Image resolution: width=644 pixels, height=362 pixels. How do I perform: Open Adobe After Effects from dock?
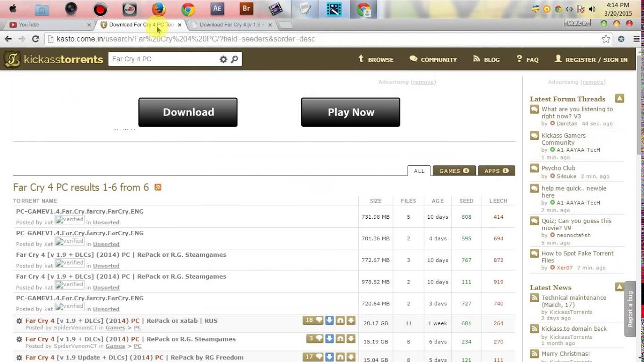click(x=217, y=9)
